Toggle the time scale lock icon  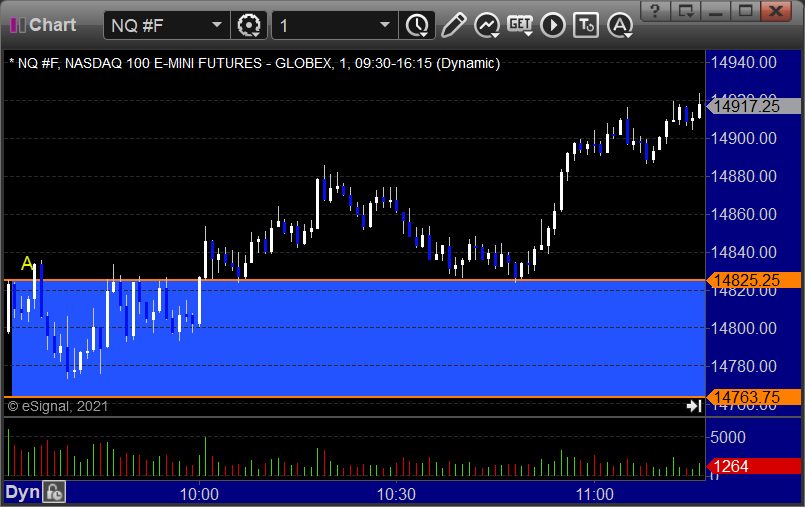(x=54, y=493)
